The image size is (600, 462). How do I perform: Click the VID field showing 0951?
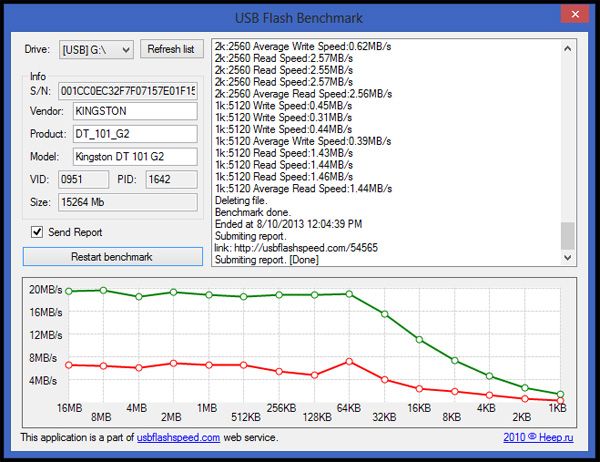pos(83,179)
